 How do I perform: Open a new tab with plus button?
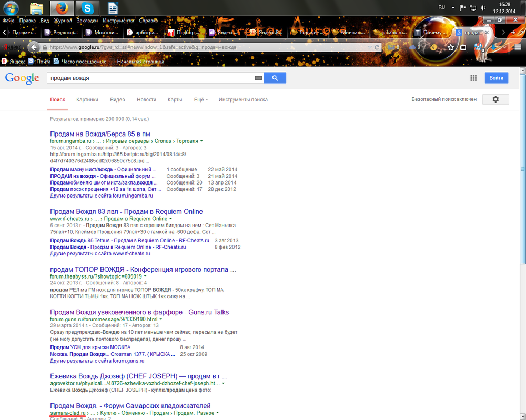[513, 32]
